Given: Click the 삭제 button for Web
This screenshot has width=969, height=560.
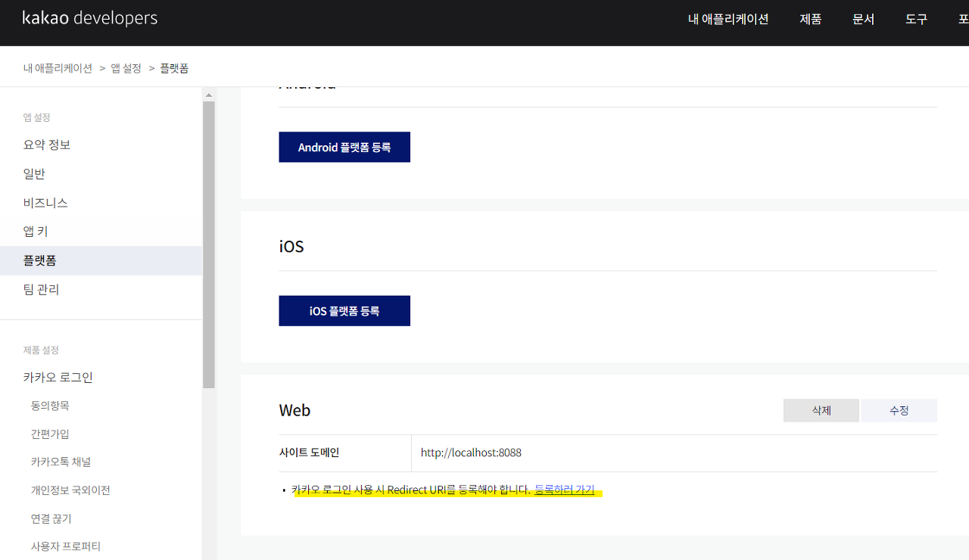Looking at the screenshot, I should pos(821,410).
